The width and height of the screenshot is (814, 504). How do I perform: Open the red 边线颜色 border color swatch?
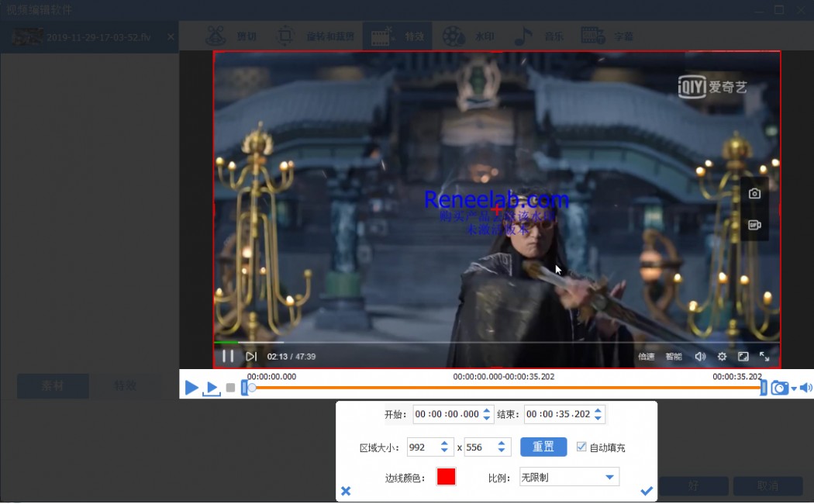click(447, 477)
